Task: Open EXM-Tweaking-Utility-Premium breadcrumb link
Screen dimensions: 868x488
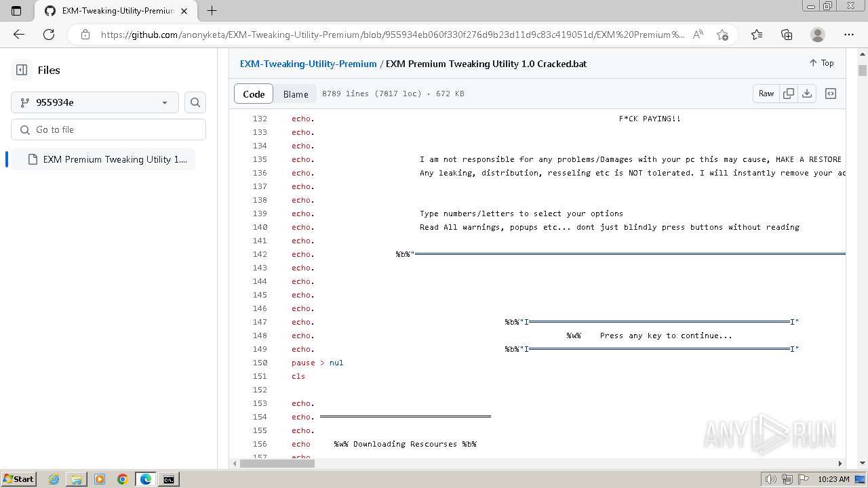Action: tap(308, 64)
